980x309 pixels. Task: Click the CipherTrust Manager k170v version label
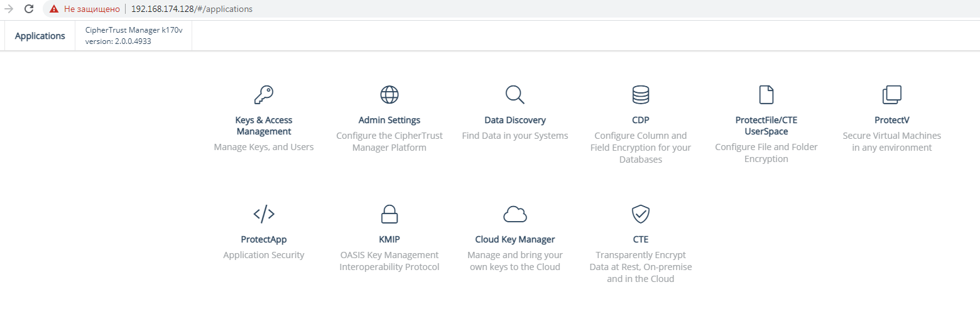[x=134, y=36]
